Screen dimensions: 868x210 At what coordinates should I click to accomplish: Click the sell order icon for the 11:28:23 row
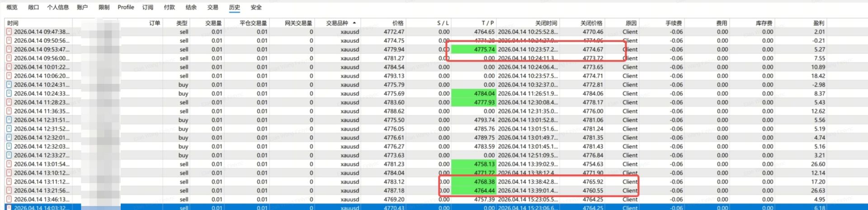(x=9, y=102)
